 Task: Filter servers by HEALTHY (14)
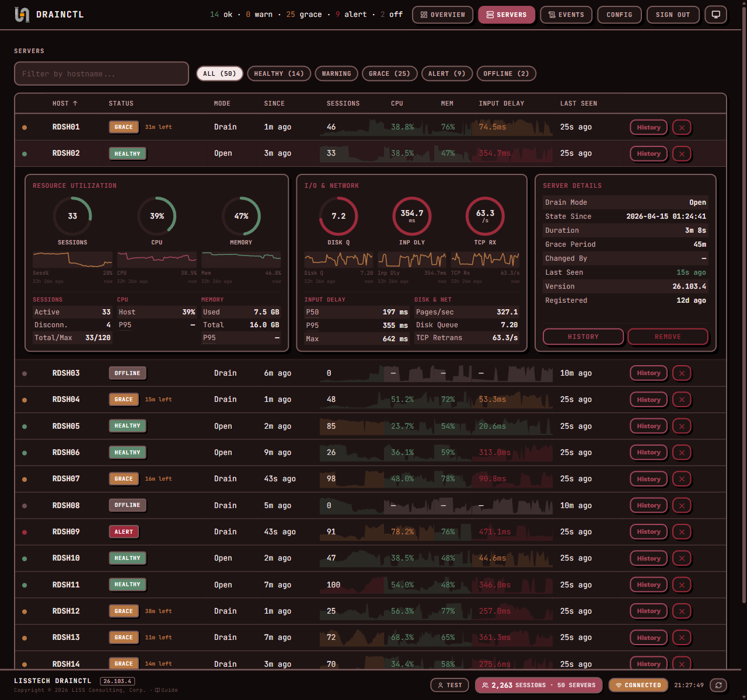coord(279,73)
